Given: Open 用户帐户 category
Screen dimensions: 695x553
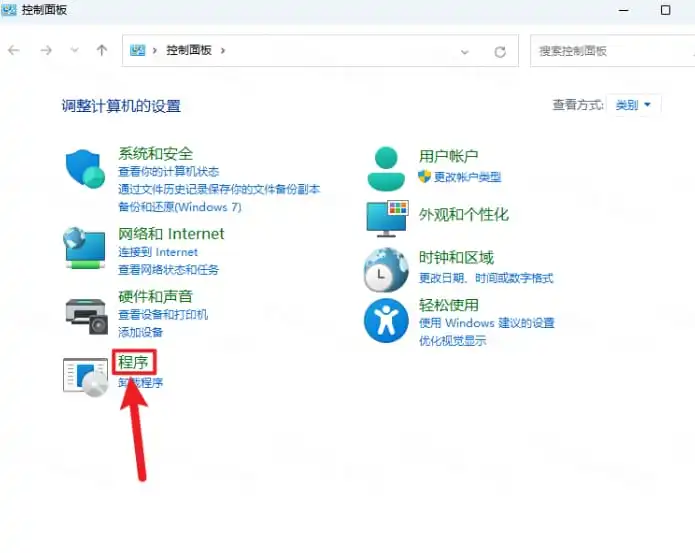Looking at the screenshot, I should pyautogui.click(x=449, y=156).
